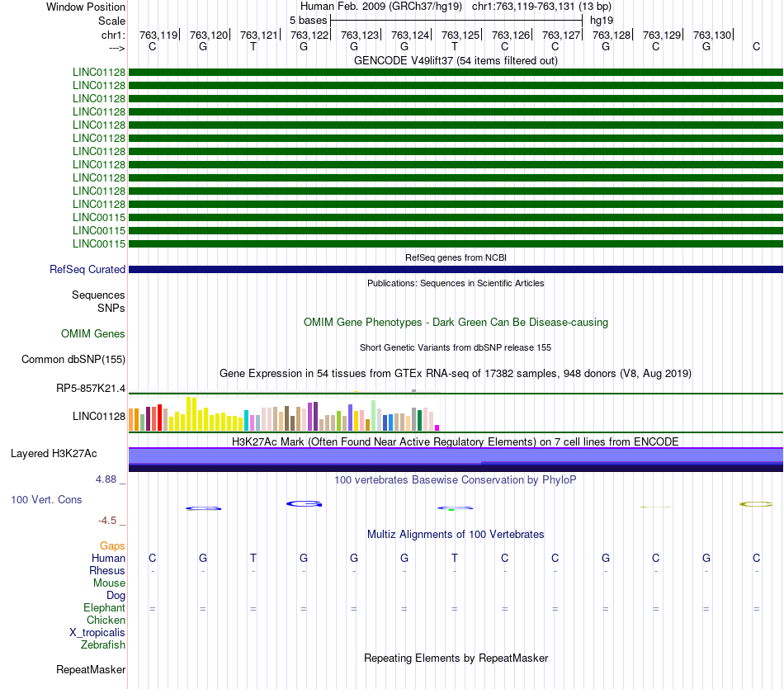Click the 4.88 PhyloP upper axis value
The height and width of the screenshot is (689, 784).
tap(106, 479)
